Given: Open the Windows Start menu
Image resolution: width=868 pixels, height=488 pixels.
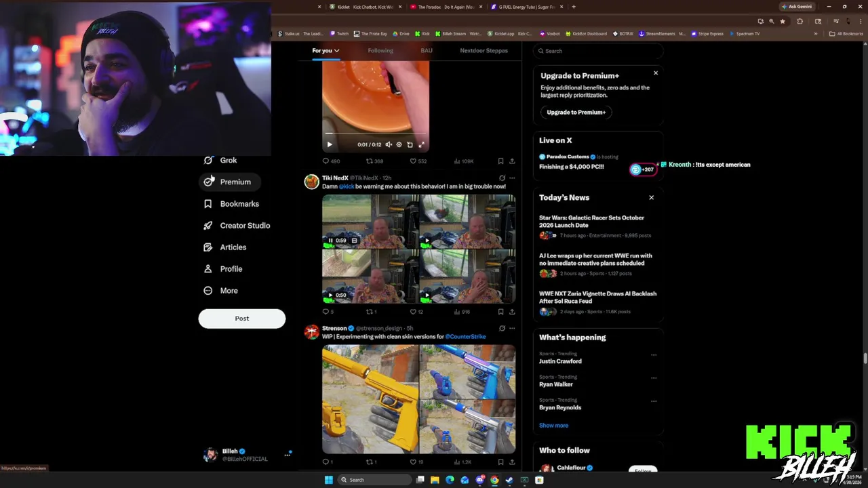Looking at the screenshot, I should click(329, 480).
